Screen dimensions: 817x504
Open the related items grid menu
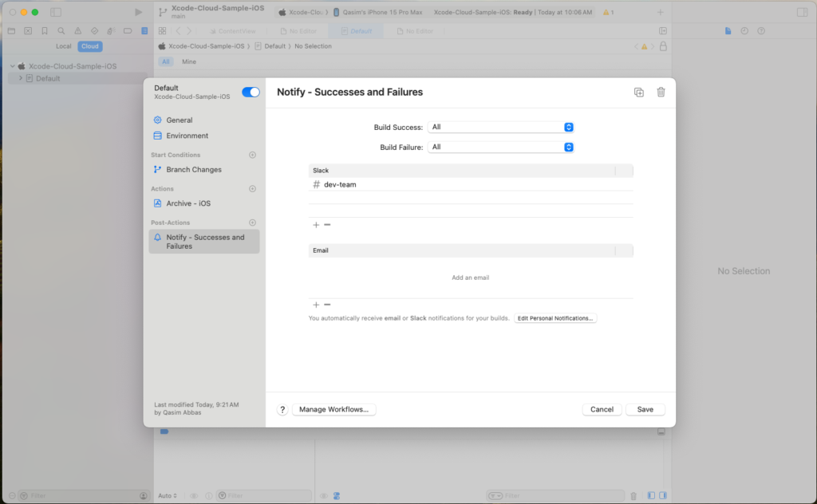(162, 31)
